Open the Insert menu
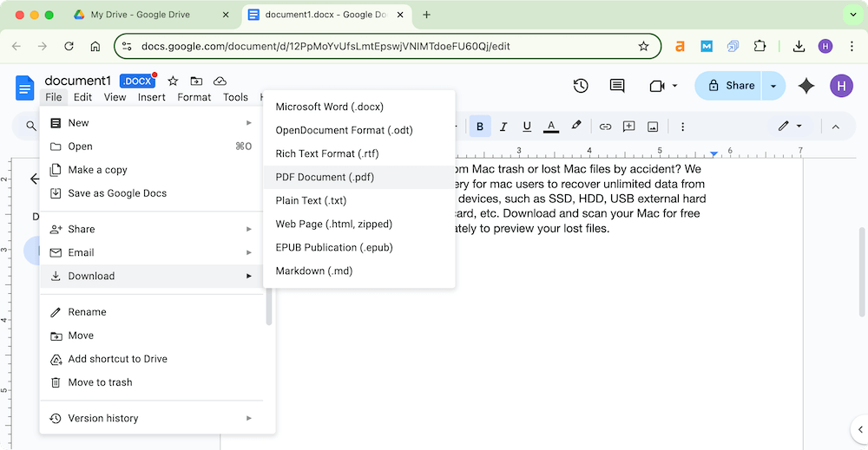This screenshot has width=868, height=450. click(152, 97)
